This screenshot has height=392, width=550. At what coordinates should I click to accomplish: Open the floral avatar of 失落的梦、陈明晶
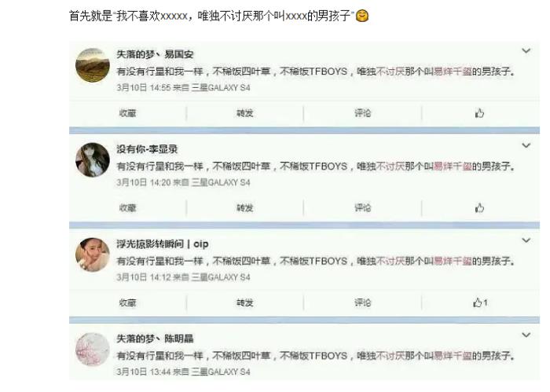coord(93,350)
